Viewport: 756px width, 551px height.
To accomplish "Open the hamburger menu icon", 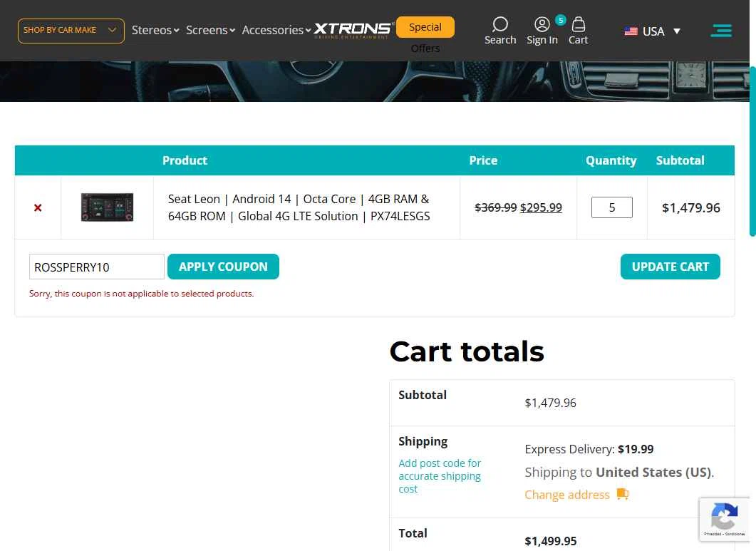I will pyautogui.click(x=721, y=31).
